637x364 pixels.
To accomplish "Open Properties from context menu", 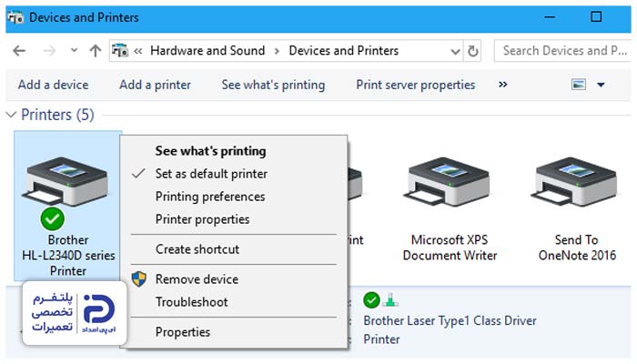I will click(183, 332).
